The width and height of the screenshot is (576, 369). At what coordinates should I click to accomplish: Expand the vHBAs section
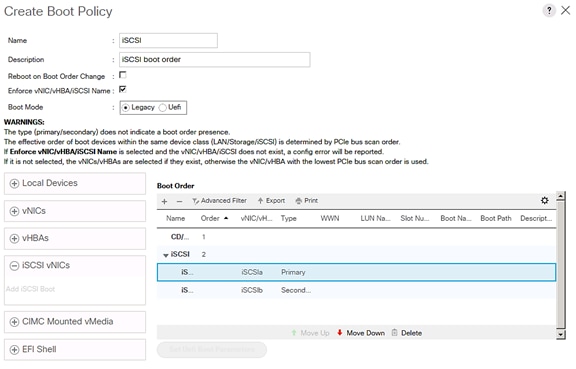pos(75,238)
